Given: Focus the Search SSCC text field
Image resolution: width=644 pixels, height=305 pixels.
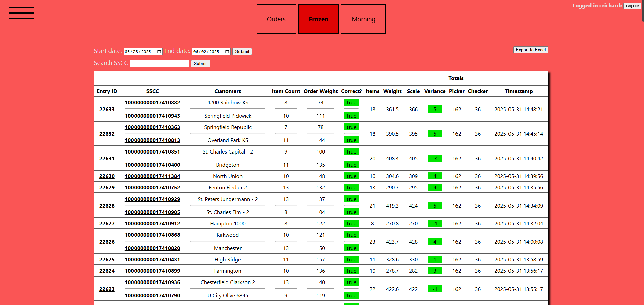Looking at the screenshot, I should pyautogui.click(x=159, y=64).
